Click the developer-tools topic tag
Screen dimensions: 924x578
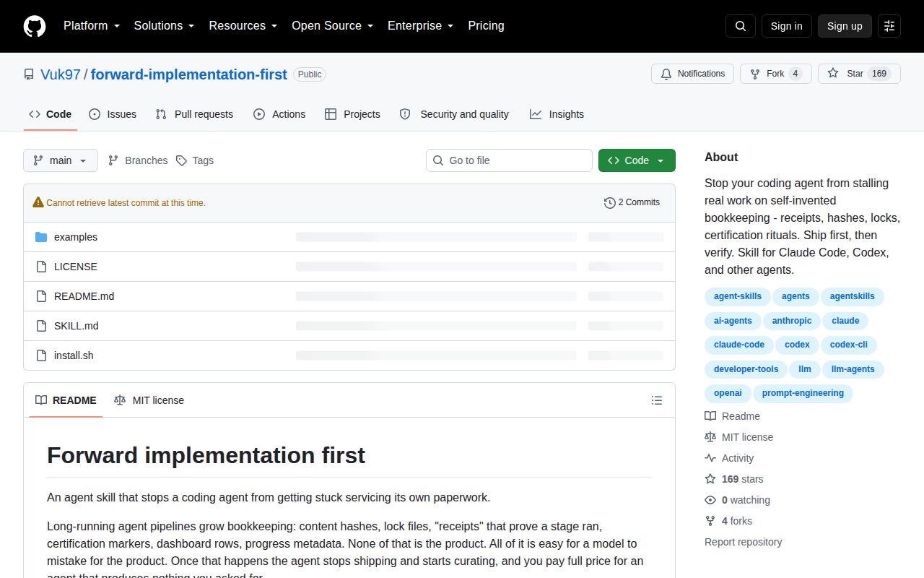tap(746, 369)
